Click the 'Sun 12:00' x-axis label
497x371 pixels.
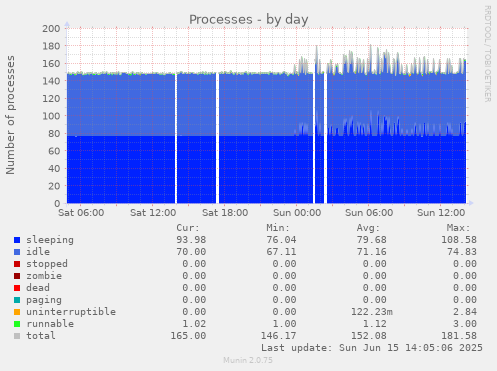[x=441, y=213]
